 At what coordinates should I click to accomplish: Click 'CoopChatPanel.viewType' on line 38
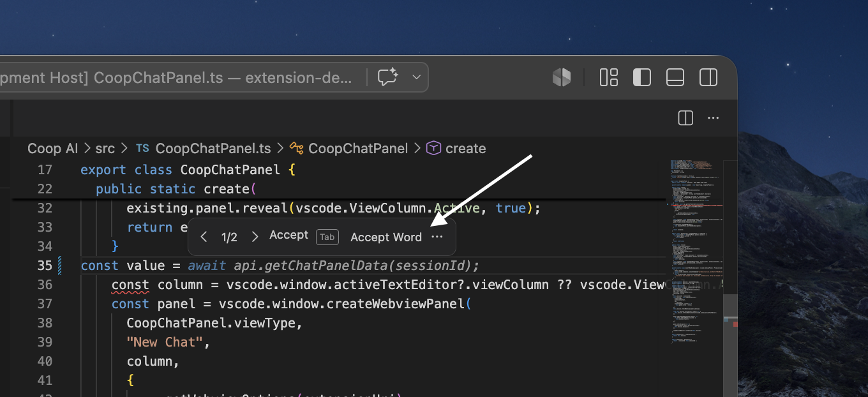[211, 323]
